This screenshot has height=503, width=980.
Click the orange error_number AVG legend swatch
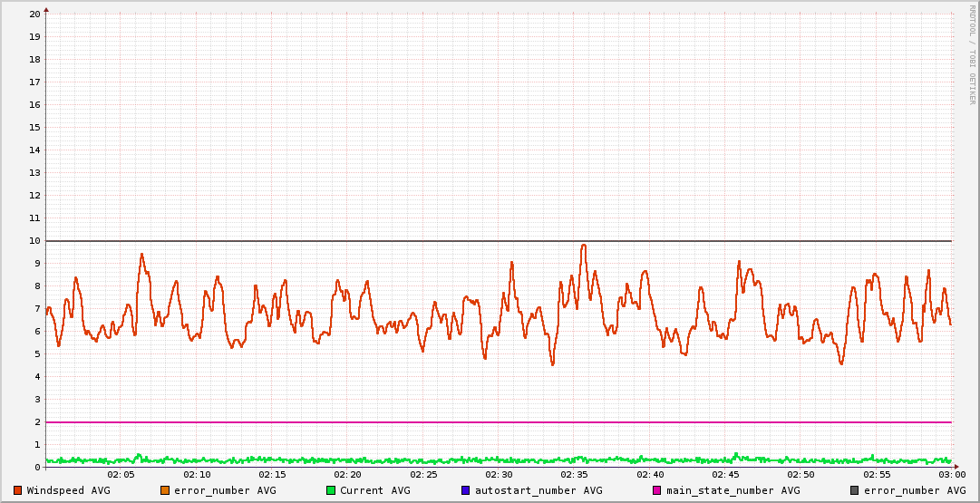(164, 490)
